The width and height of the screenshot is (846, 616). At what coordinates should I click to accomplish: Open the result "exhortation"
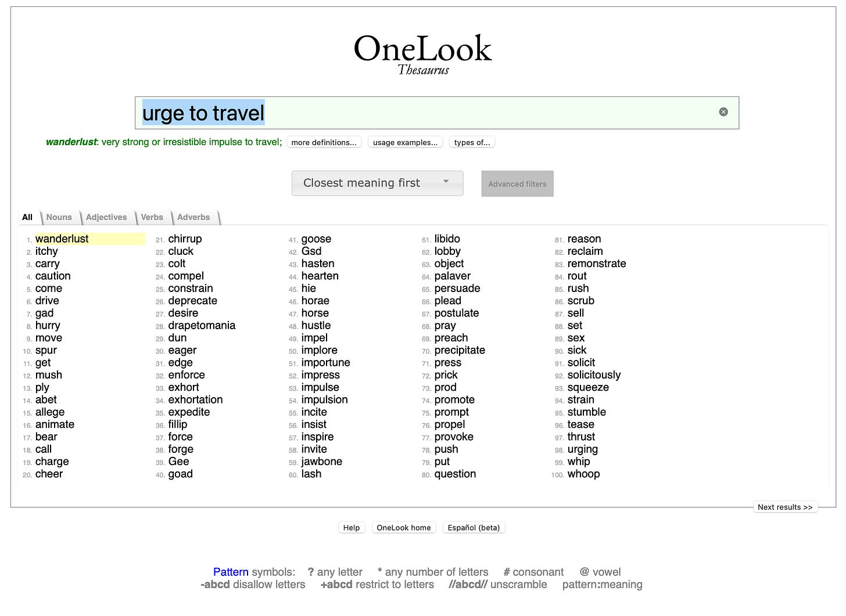pos(195,399)
